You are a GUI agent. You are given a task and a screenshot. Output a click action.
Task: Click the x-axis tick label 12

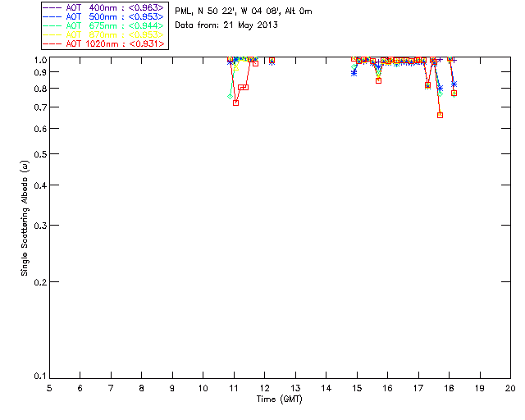[x=264, y=388]
